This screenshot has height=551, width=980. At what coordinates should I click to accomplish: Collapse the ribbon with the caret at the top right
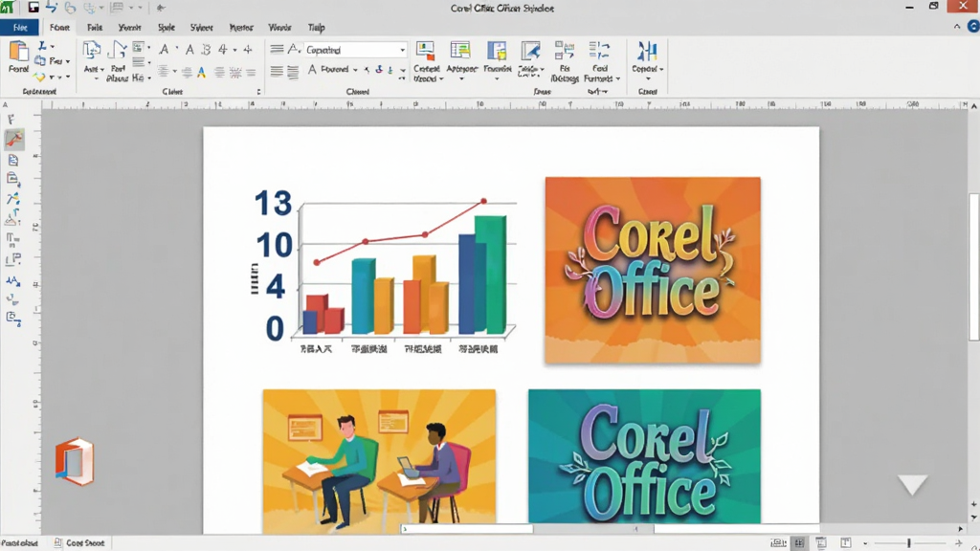click(x=957, y=26)
